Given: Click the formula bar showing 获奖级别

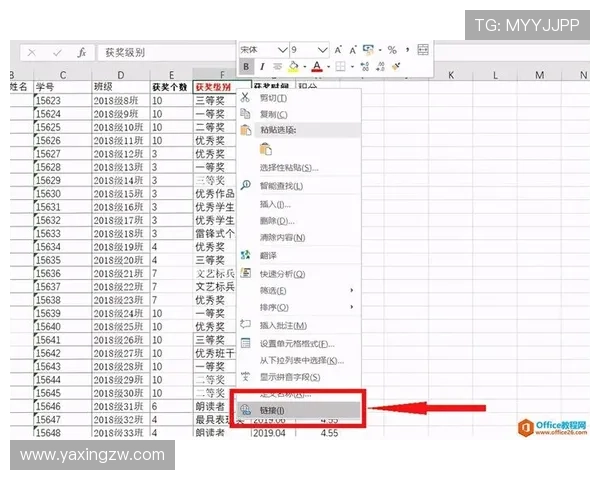Looking at the screenshot, I should [166, 52].
